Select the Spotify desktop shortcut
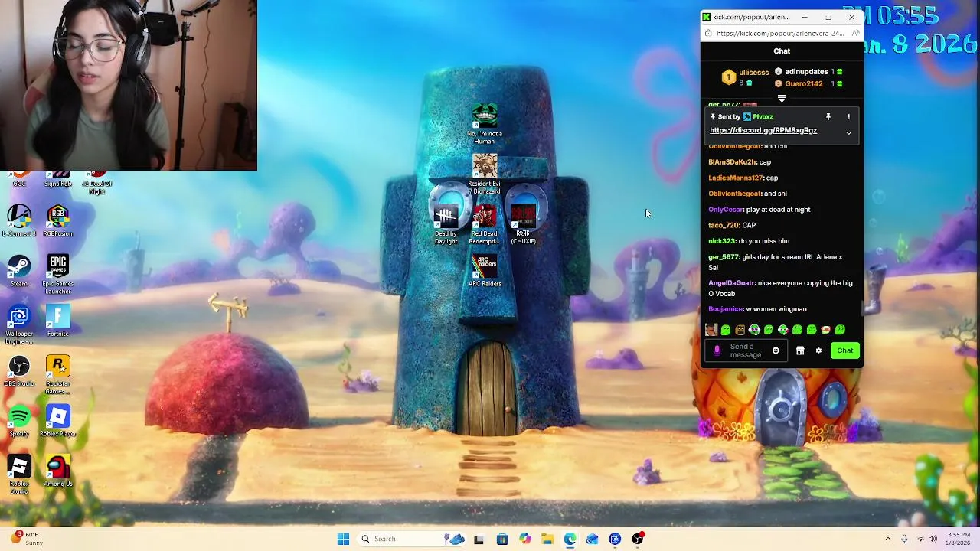The width and height of the screenshot is (980, 551). click(19, 421)
